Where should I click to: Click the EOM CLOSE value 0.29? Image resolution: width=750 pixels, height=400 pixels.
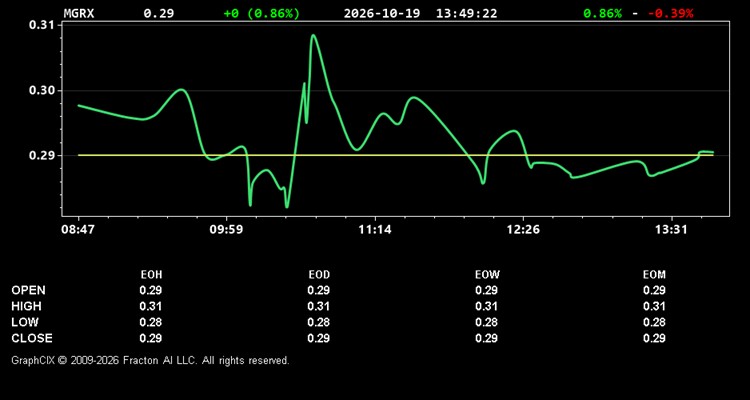pos(654,338)
